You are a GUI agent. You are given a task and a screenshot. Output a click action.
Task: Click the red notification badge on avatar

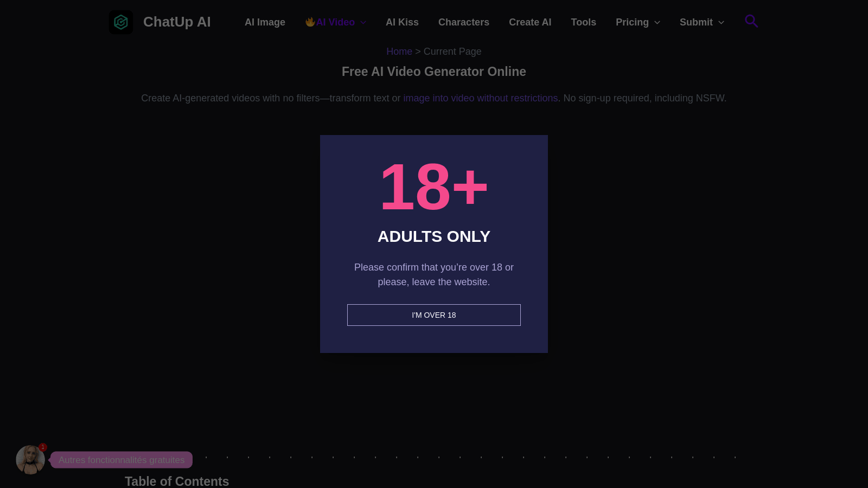tap(43, 447)
